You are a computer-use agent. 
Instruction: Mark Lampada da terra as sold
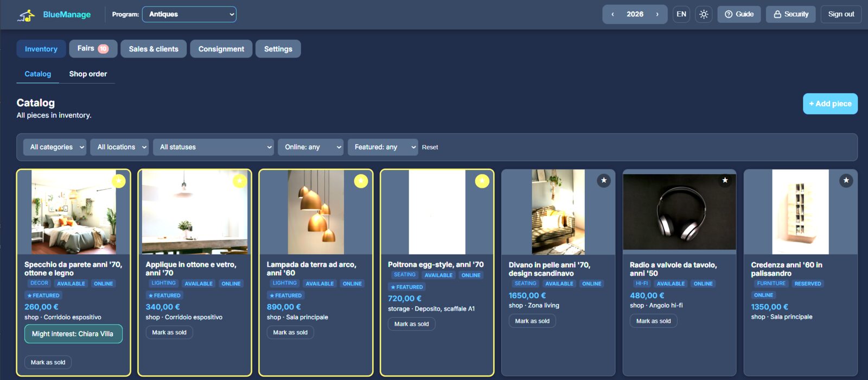click(x=290, y=332)
